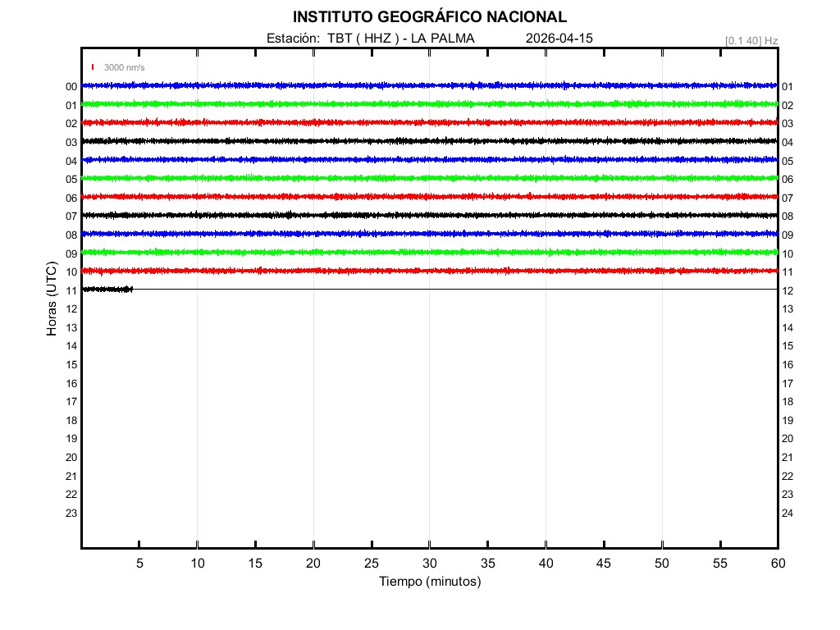840x630 pixels.
Task: Pick the red seismic trace for hour 02
Action: tap(429, 122)
